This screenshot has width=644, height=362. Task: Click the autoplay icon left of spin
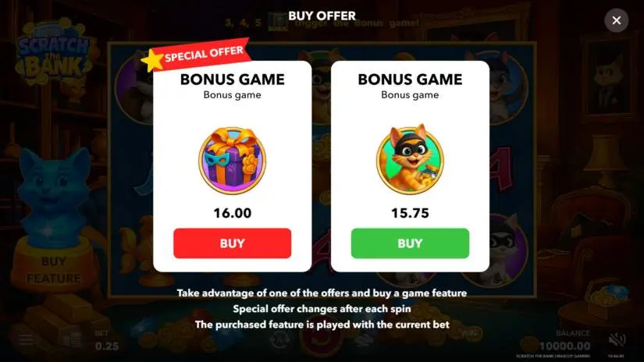point(279,341)
